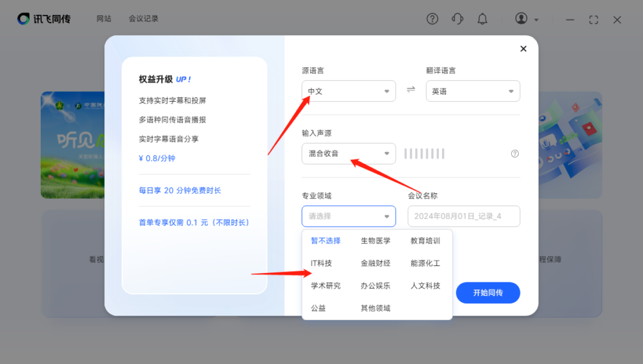Swap source and translation languages

pyautogui.click(x=411, y=90)
